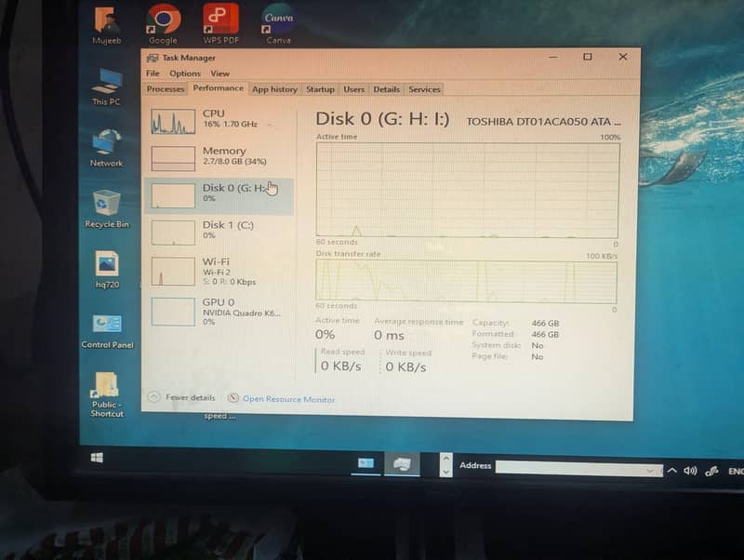This screenshot has width=744, height=560.
Task: Maximize the Task Manager window
Action: (588, 57)
